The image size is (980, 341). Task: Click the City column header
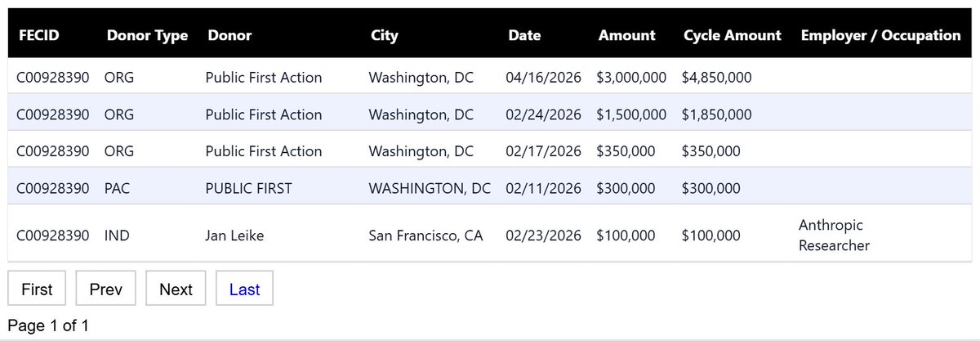coord(384,35)
